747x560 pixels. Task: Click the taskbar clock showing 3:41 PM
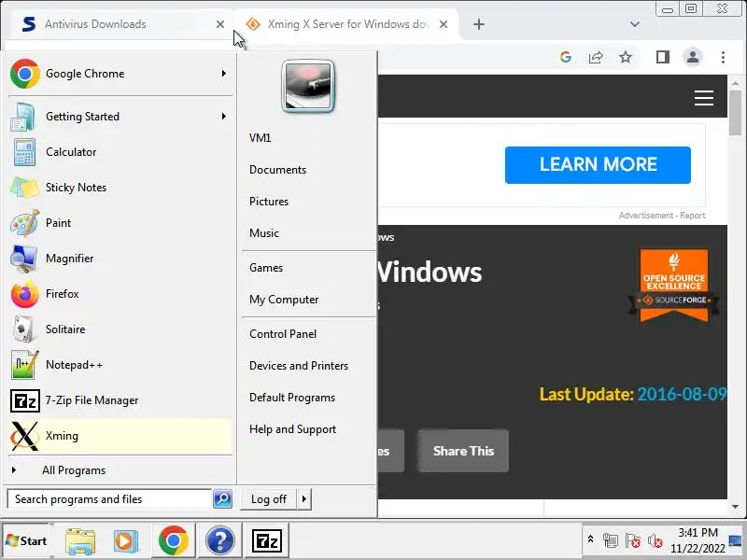click(x=698, y=540)
